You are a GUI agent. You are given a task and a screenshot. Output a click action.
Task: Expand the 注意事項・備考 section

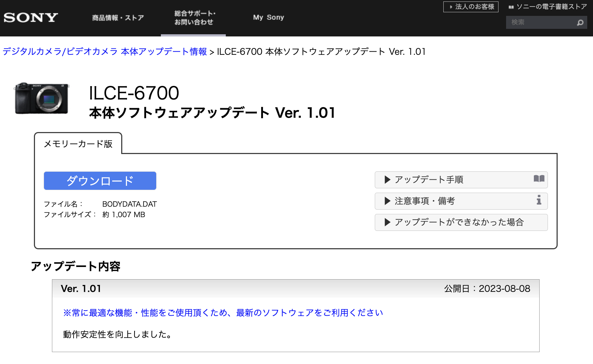point(424,201)
